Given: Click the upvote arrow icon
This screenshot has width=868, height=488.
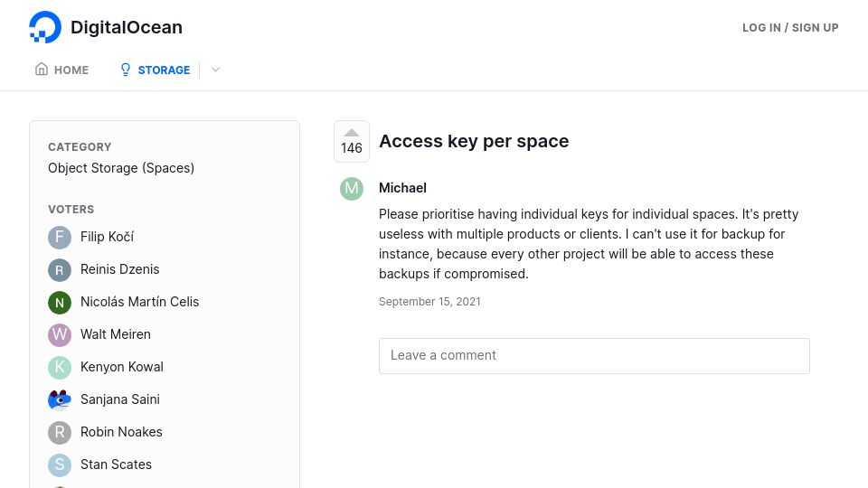Looking at the screenshot, I should coord(352,132).
